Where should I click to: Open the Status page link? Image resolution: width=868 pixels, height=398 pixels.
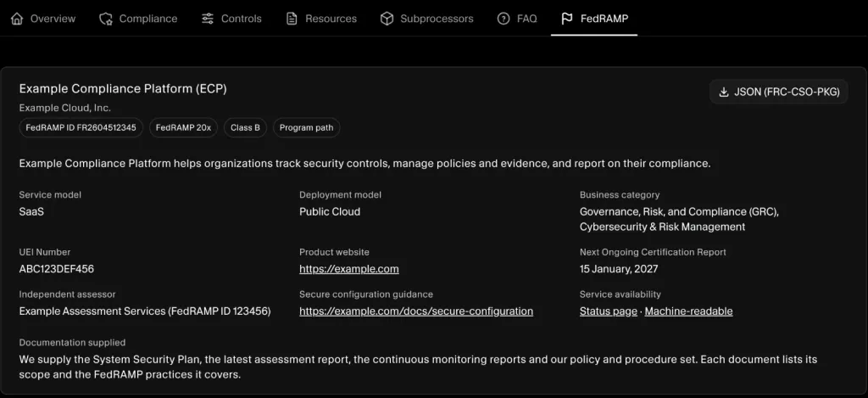coord(609,311)
